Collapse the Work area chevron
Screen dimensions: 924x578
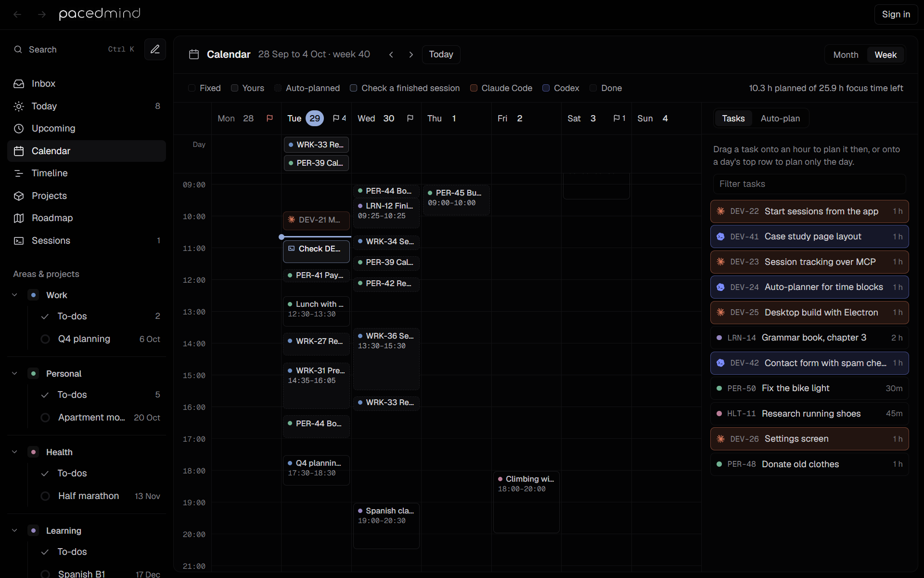pos(14,295)
